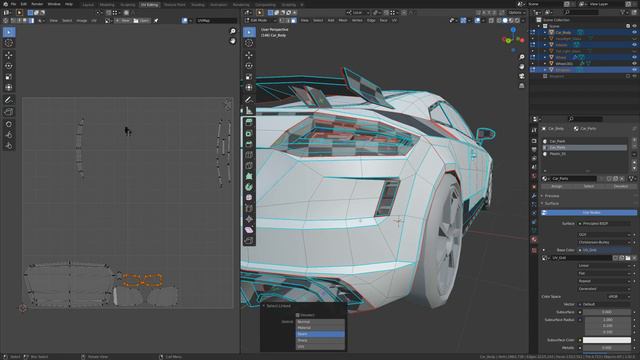Select the Extrude Region tool in 3D viewport

pyautogui.click(x=249, y=122)
